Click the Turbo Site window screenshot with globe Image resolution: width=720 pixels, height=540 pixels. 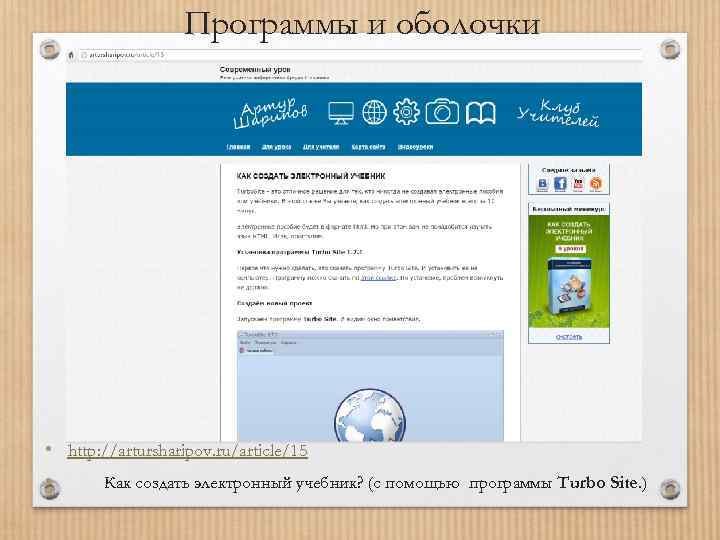[370, 386]
